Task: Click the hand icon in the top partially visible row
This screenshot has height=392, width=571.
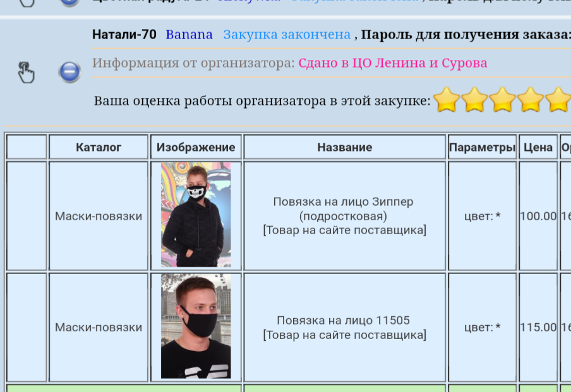Action: [26, 3]
